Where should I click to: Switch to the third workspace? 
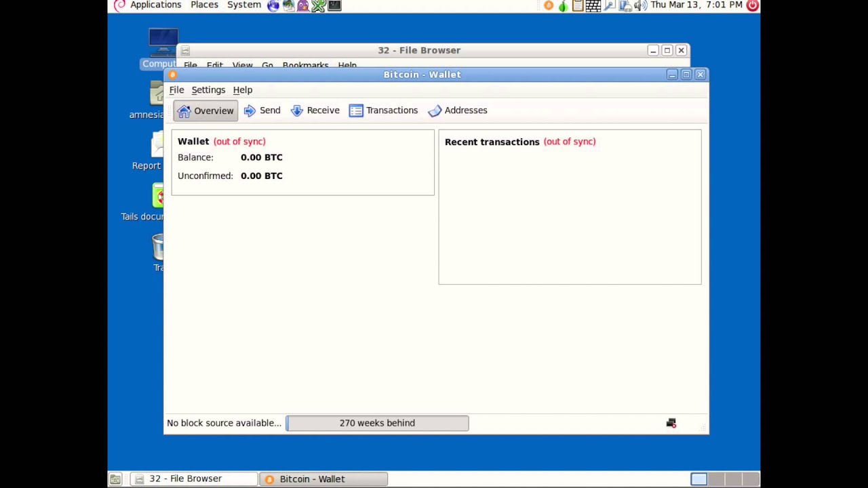point(733,479)
